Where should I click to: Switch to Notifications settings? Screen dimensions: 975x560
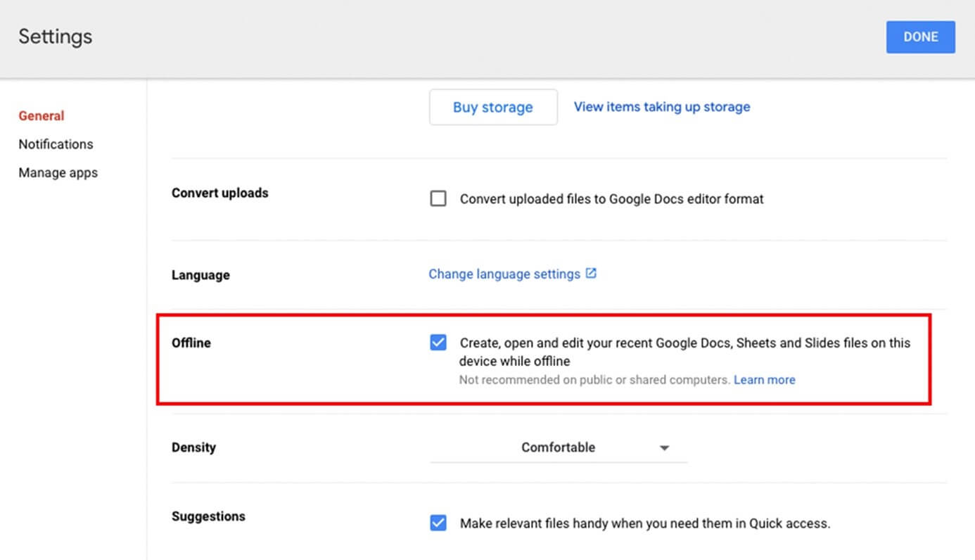pyautogui.click(x=56, y=144)
